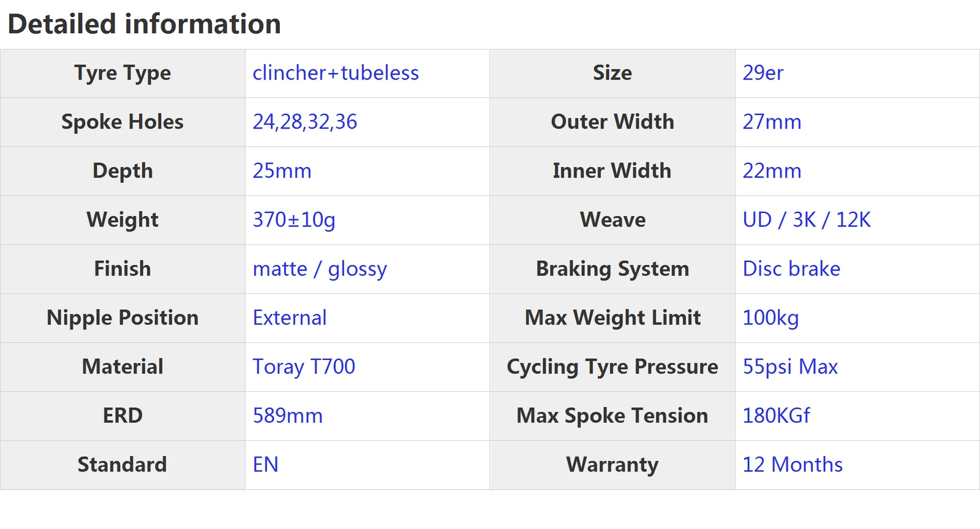Select the 22mm inner width value

[x=772, y=171]
